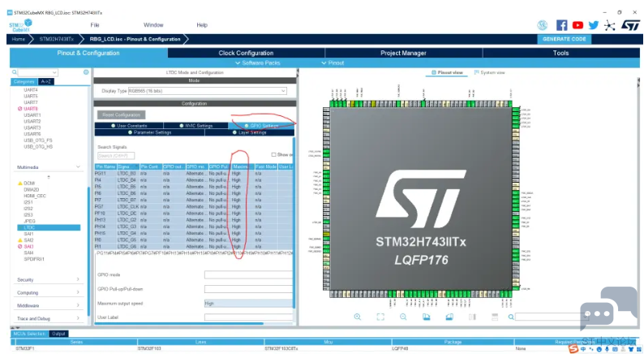Open categories gear settings icon
The height and width of the screenshot is (354, 644).
tap(86, 72)
